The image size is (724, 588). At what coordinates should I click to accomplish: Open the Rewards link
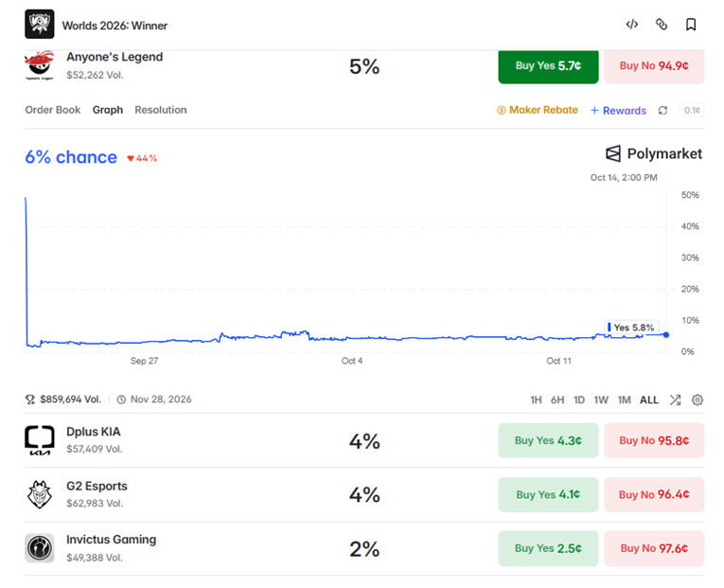[x=618, y=111]
